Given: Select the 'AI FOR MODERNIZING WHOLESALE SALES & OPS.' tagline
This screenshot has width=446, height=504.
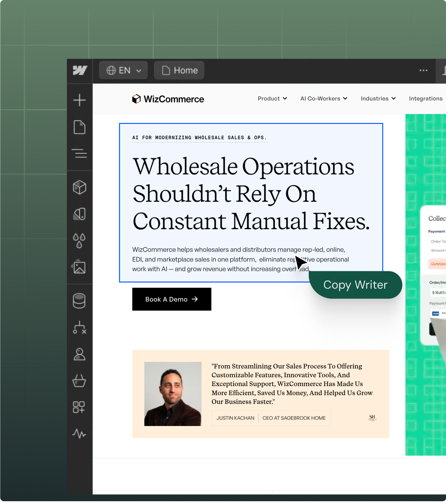Looking at the screenshot, I should coord(200,138).
